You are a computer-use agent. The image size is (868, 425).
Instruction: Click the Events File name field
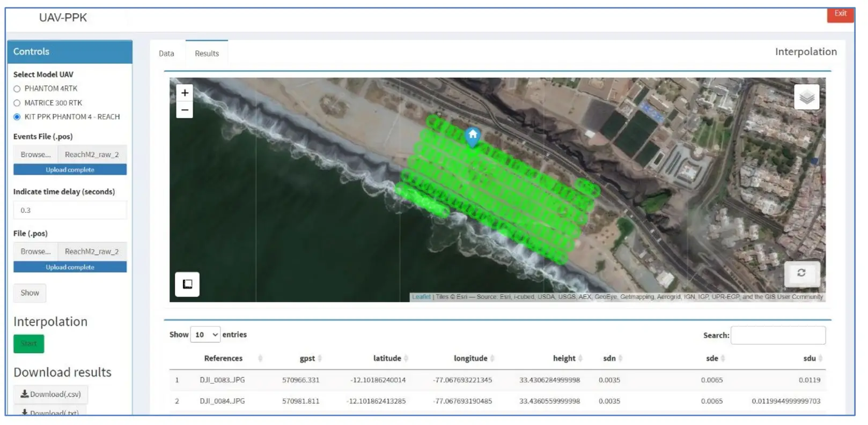point(92,154)
